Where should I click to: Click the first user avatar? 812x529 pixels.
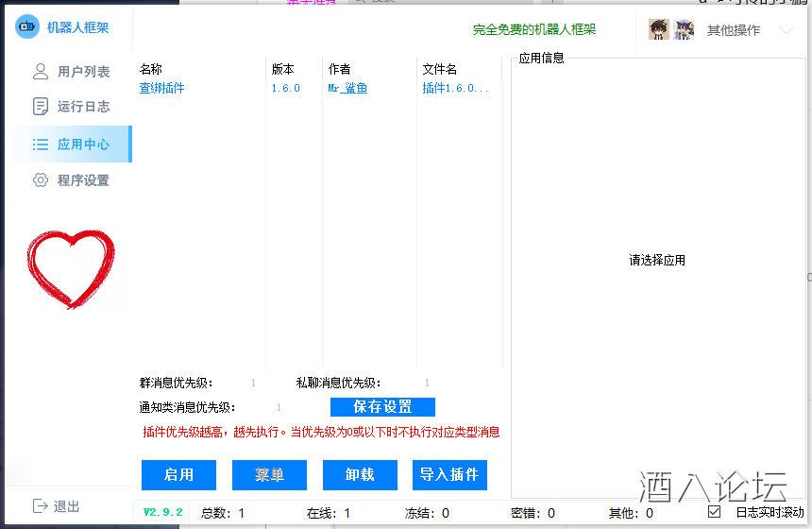659,29
